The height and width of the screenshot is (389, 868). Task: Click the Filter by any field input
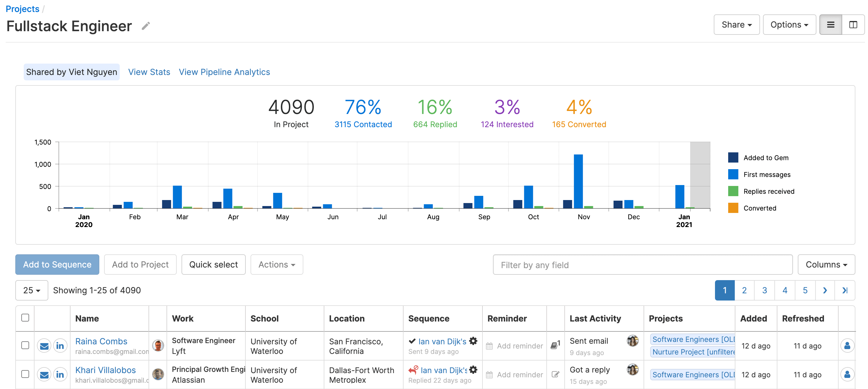click(x=643, y=265)
